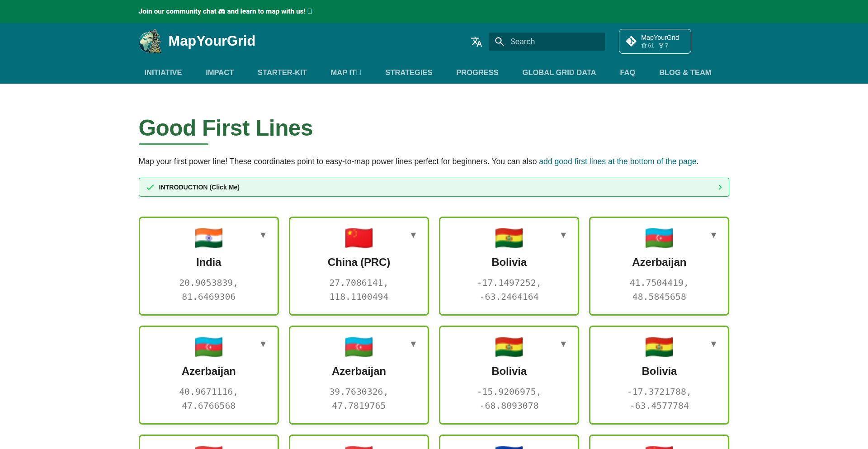Expand the Bolivia -17.3721788 card arrow
868x449 pixels.
coord(713,344)
